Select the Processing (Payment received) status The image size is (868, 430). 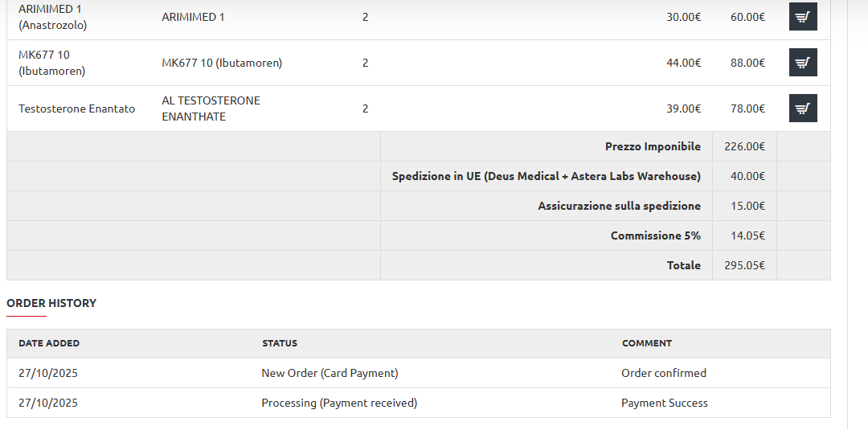(x=339, y=403)
